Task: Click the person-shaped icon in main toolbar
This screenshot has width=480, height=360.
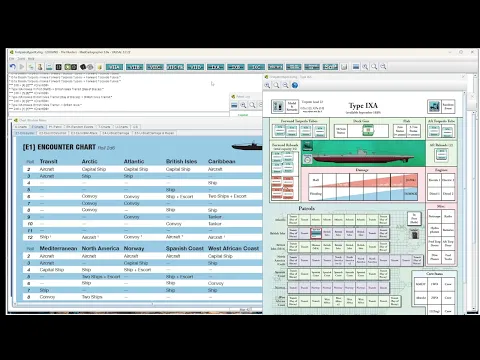Action: [x=40, y=67]
